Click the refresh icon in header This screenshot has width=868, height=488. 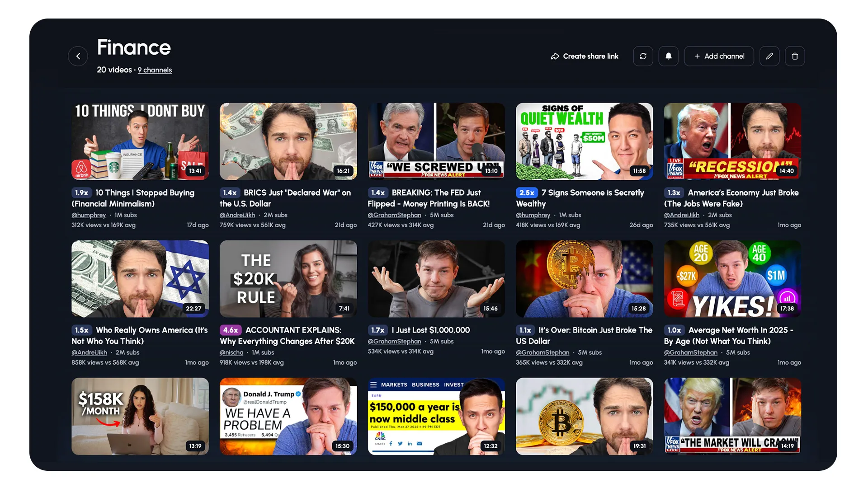point(643,56)
